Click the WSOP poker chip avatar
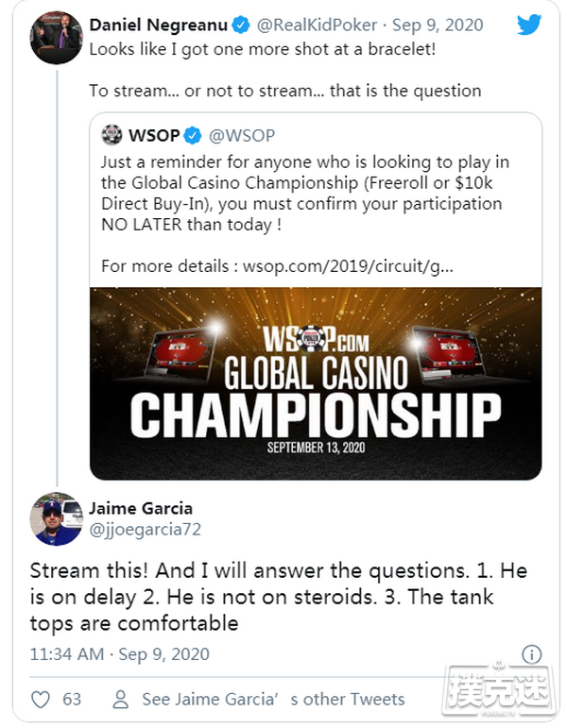This screenshot has width=567, height=728. pos(112,134)
